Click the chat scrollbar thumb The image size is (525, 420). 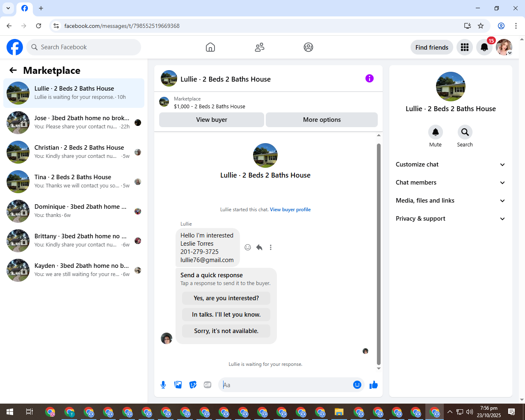point(379,254)
